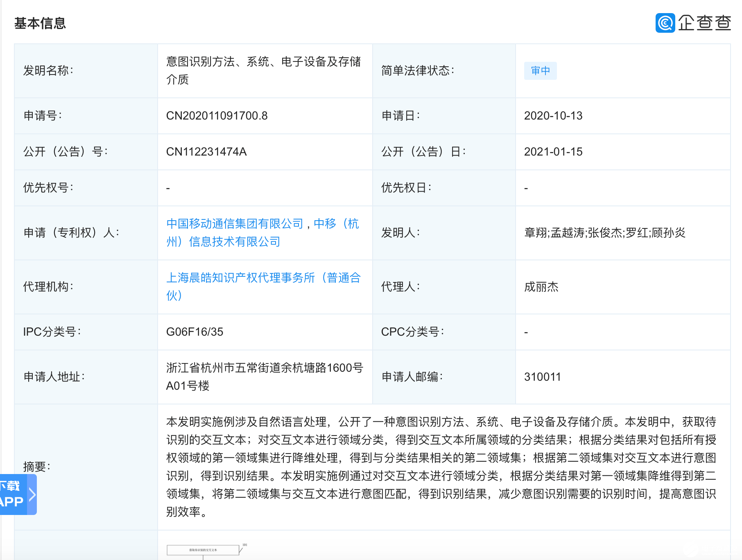Image resolution: width=742 pixels, height=560 pixels.
Task: Click the arrow on the download APP banner
Action: coord(32,494)
